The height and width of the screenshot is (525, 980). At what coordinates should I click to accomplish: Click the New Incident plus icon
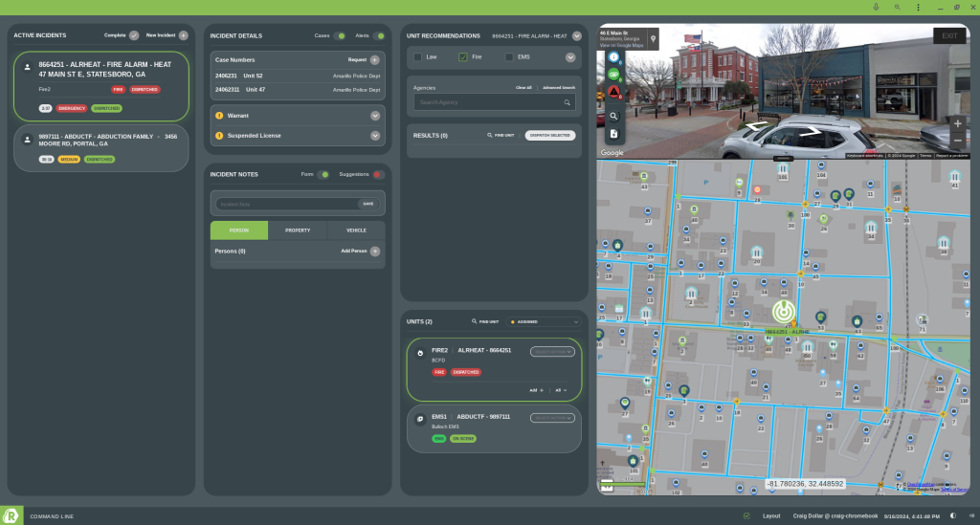pos(183,35)
